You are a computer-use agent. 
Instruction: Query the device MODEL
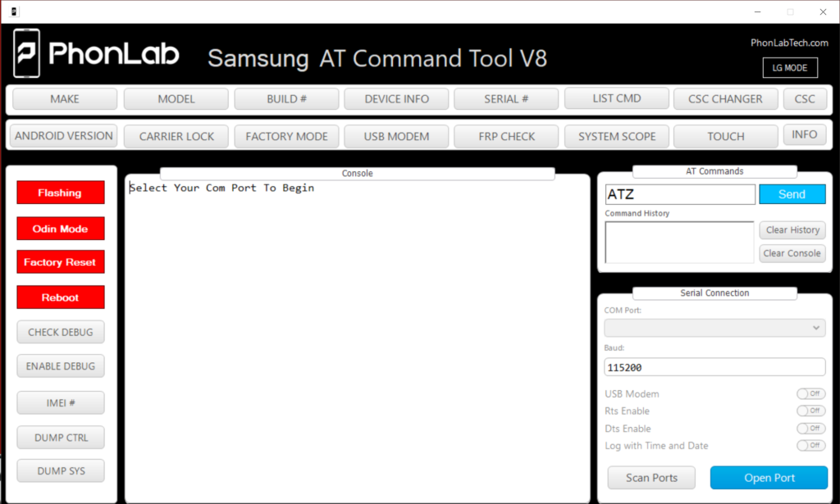pos(176,99)
